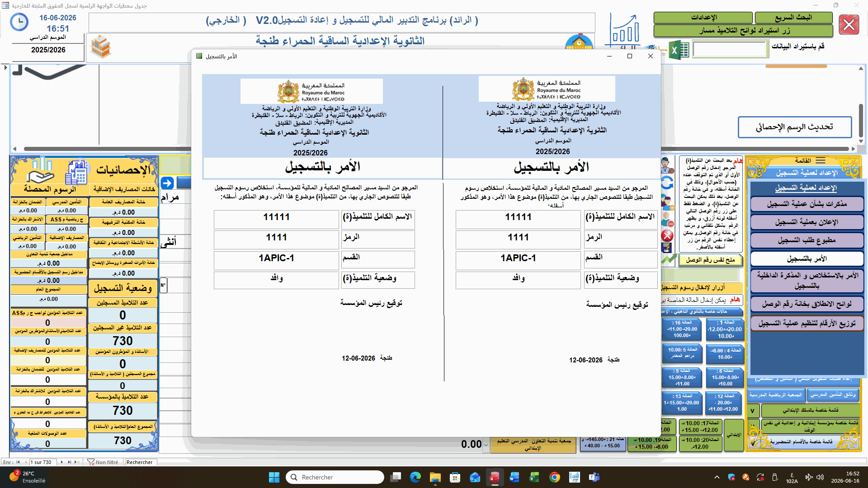Open Google Chrome from taskbar
This screenshot has width=868, height=488.
coord(555,477)
